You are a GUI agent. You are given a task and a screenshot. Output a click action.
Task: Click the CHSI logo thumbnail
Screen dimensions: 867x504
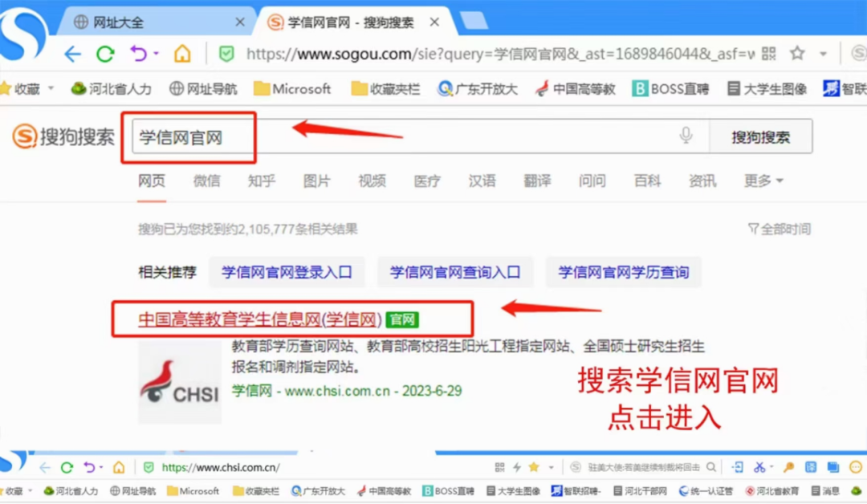coord(180,382)
